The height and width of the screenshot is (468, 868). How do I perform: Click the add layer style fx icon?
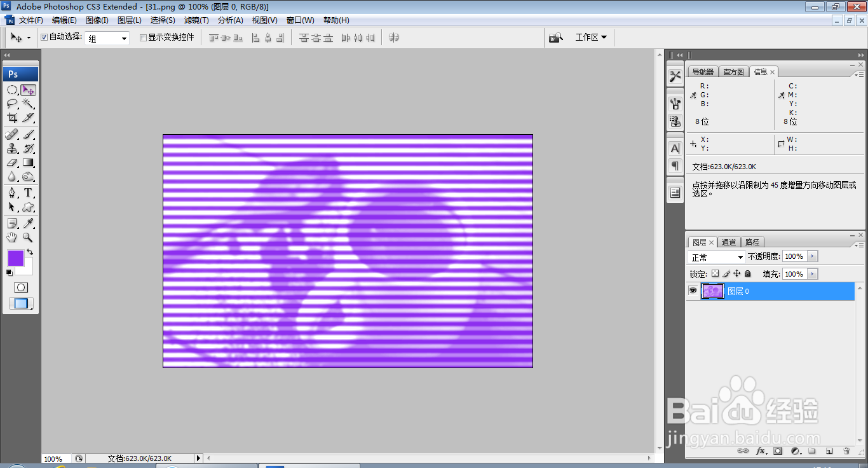pos(761,451)
